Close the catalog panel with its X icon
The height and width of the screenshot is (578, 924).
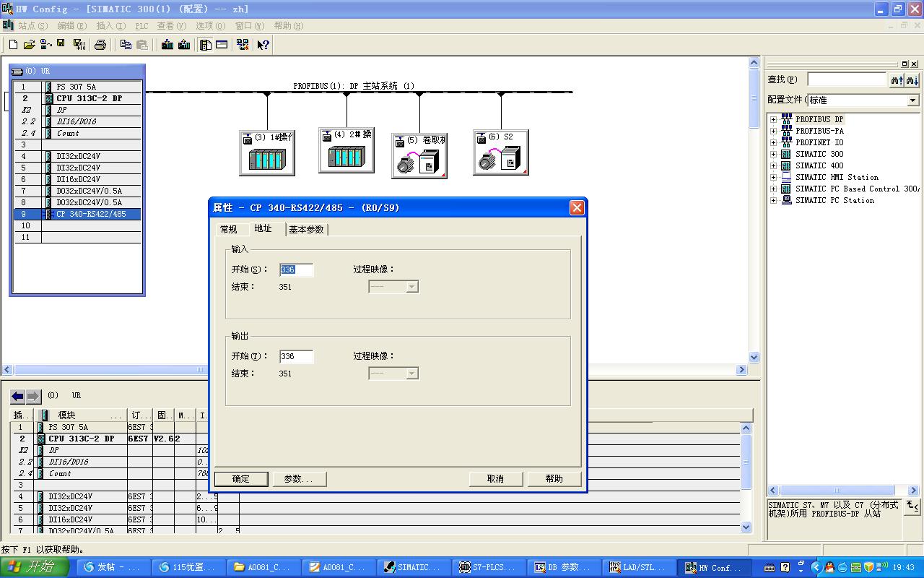tap(915, 64)
